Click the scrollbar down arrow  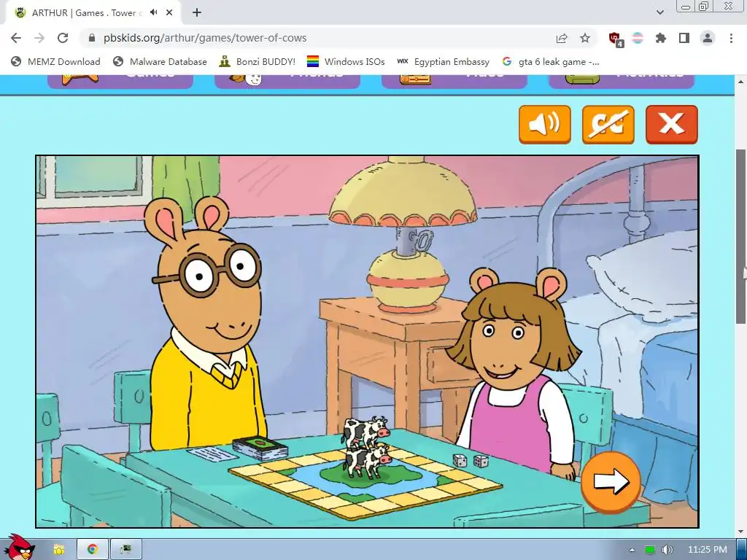click(x=741, y=532)
